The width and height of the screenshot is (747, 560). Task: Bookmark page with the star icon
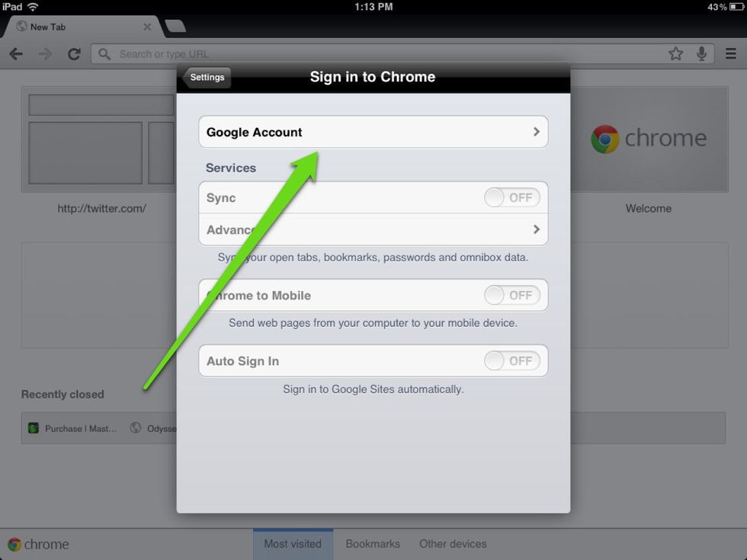click(675, 53)
